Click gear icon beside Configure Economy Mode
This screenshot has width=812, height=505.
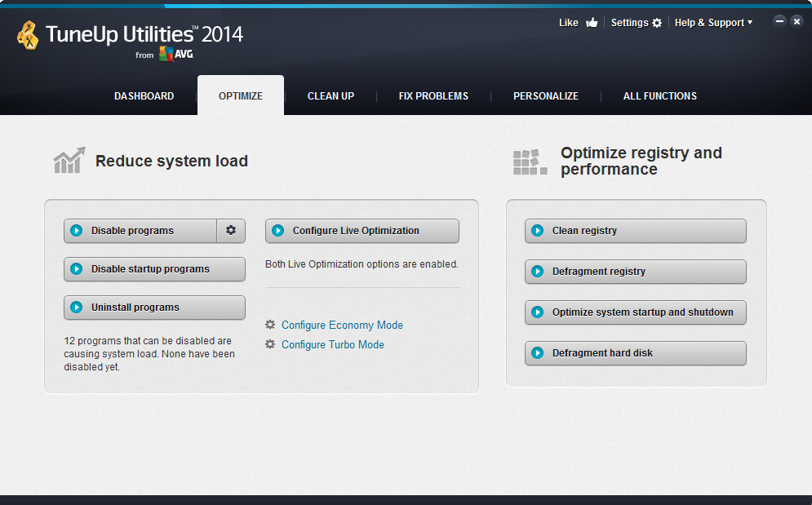click(270, 325)
